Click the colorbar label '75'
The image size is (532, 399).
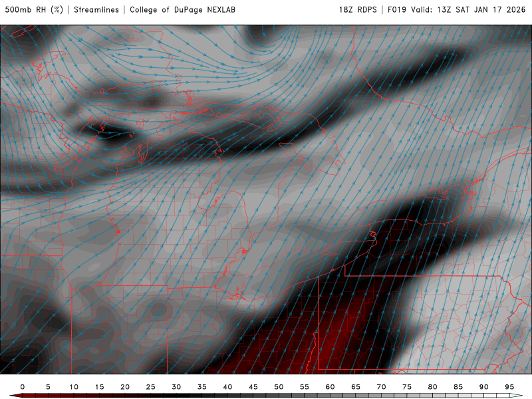(x=407, y=387)
